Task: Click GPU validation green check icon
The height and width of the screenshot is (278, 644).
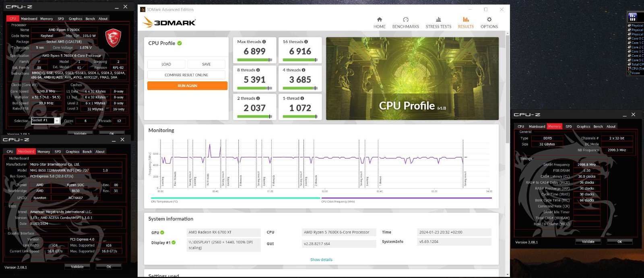Action: coord(162,232)
